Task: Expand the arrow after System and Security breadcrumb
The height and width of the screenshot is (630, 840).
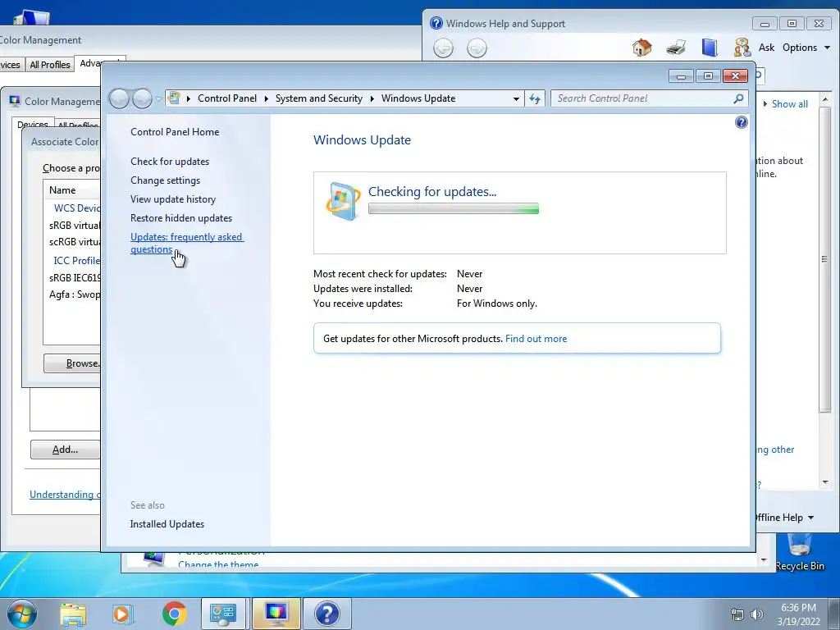Action: (372, 98)
